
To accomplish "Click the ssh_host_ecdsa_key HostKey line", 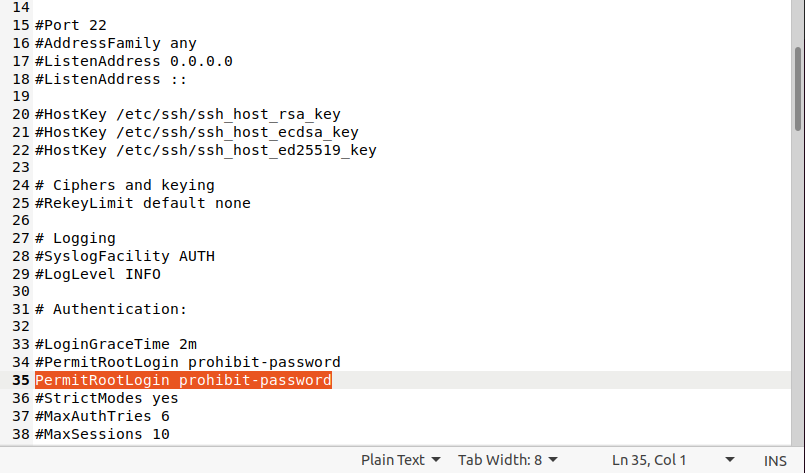I will 196,133.
